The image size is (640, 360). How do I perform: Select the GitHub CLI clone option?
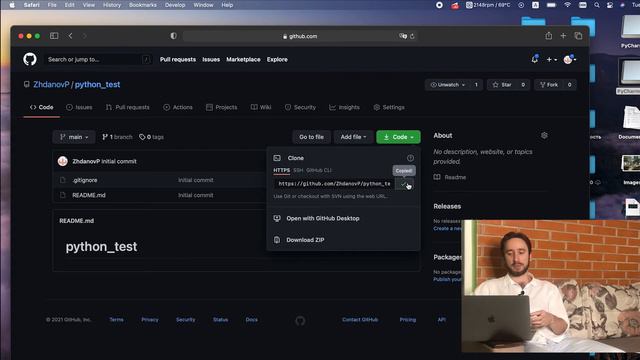[319, 170]
